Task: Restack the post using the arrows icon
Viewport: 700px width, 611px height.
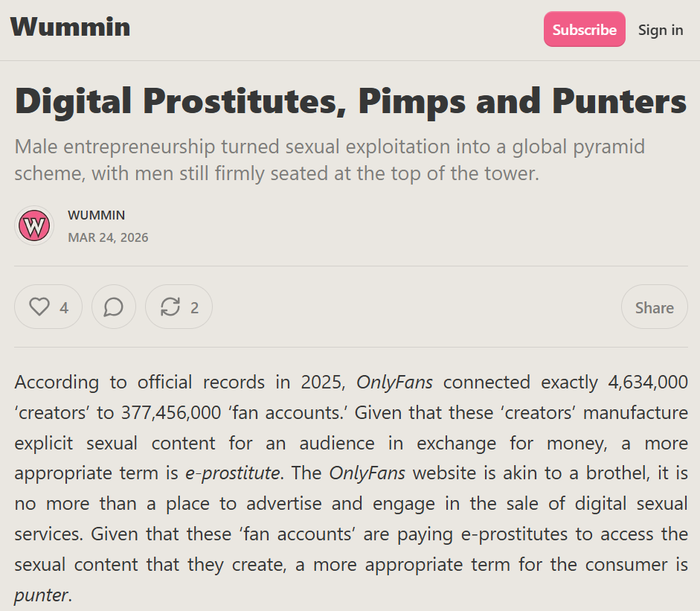Action: click(170, 307)
